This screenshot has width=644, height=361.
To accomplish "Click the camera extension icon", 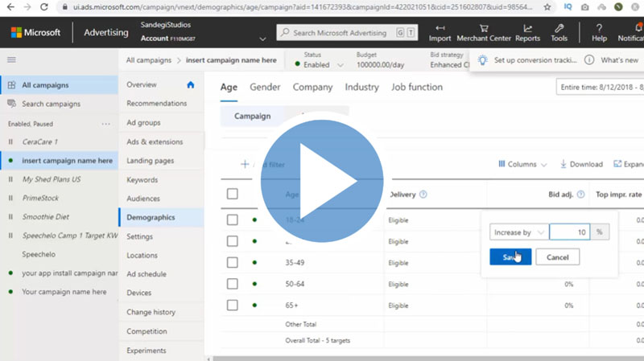I will pyautogui.click(x=585, y=7).
